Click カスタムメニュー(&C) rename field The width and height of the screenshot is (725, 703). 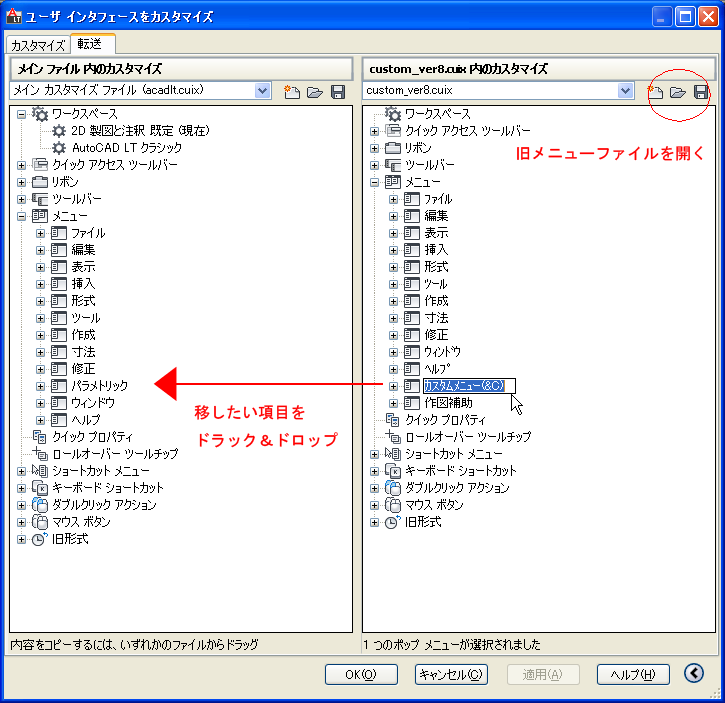tap(469, 386)
